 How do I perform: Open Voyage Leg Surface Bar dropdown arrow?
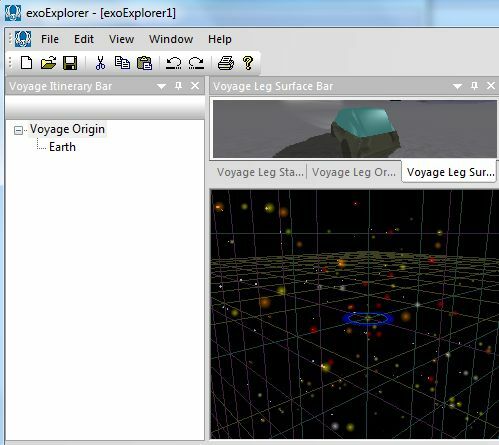[457, 86]
